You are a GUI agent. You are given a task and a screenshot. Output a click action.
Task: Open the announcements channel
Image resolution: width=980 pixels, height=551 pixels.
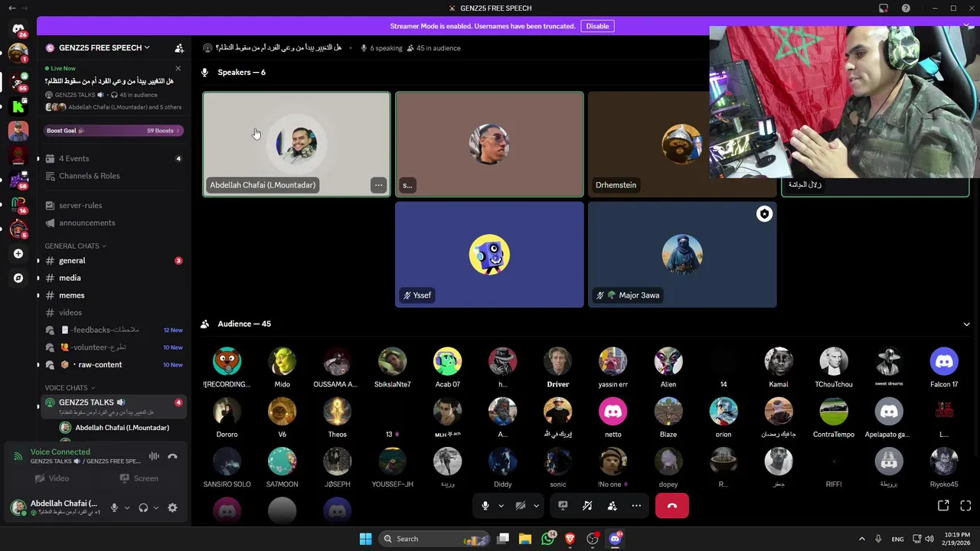click(x=113, y=223)
